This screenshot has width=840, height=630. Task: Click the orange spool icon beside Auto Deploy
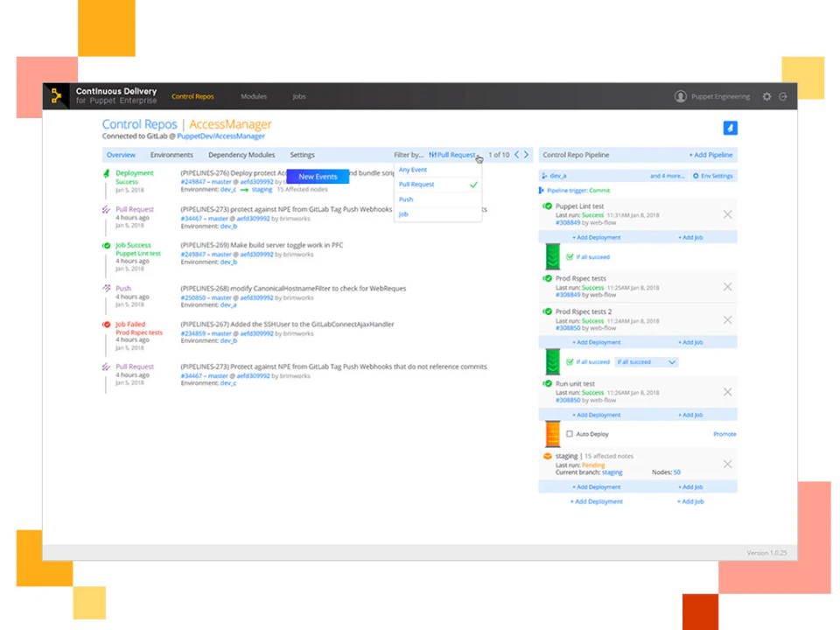(x=552, y=433)
